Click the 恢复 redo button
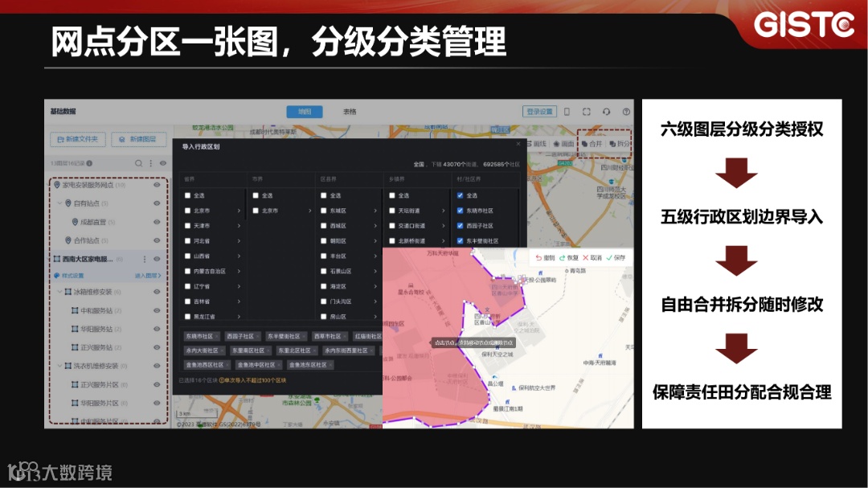The image size is (868, 488). tap(568, 257)
